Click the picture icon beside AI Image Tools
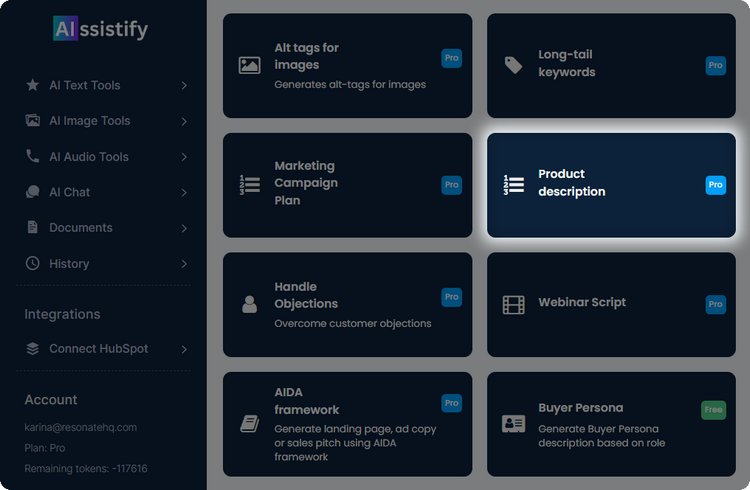750x490 pixels. 33,121
